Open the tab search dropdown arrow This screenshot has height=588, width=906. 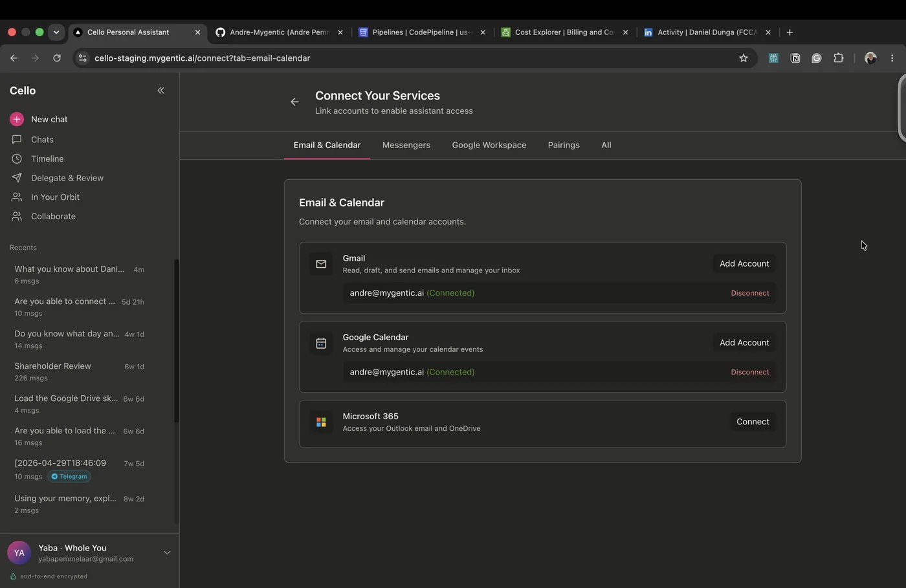pos(56,32)
